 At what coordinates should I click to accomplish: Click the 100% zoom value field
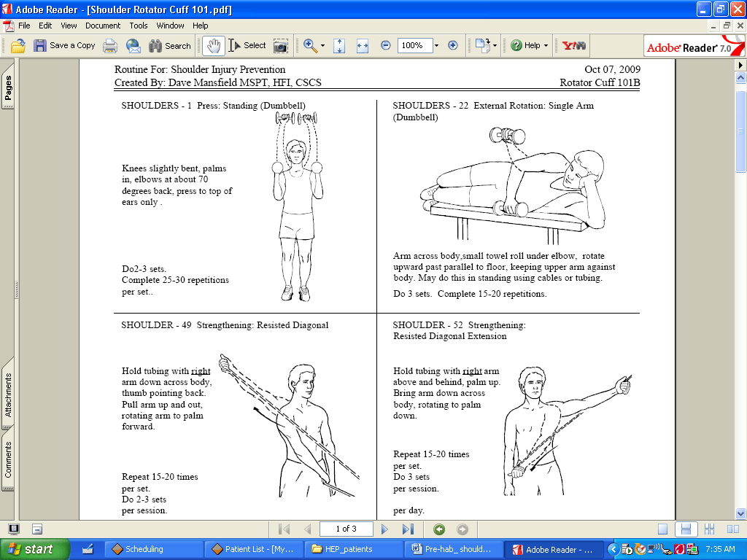point(414,46)
